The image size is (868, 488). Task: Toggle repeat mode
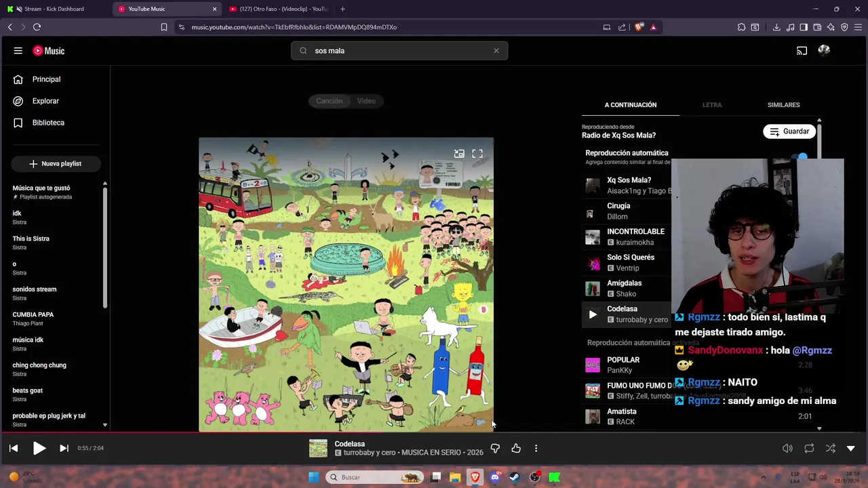(809, 448)
